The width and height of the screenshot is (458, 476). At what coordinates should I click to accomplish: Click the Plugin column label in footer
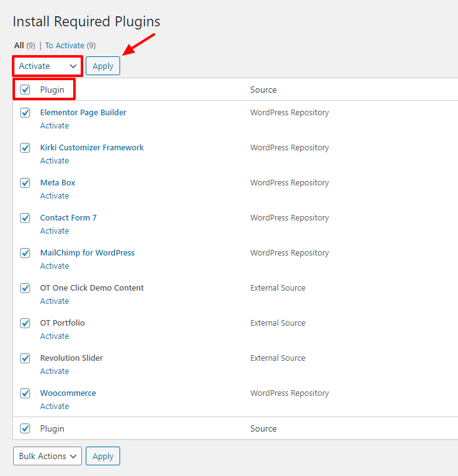pyautogui.click(x=52, y=428)
